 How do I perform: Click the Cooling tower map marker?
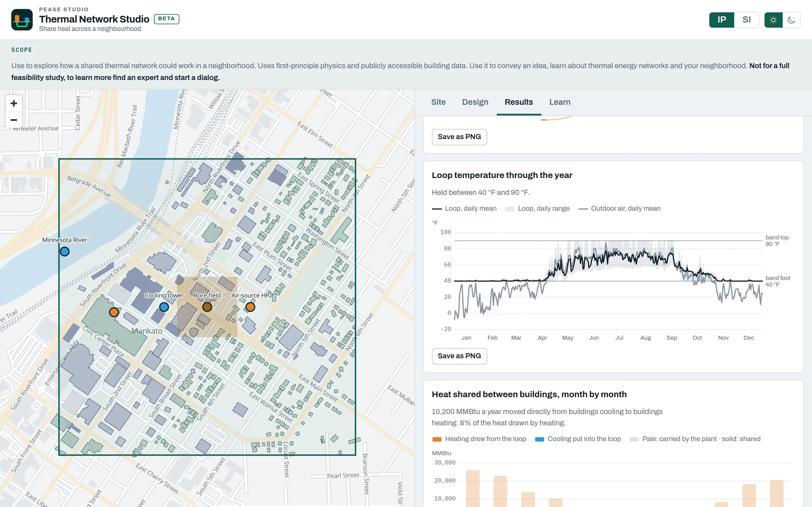pos(164,307)
